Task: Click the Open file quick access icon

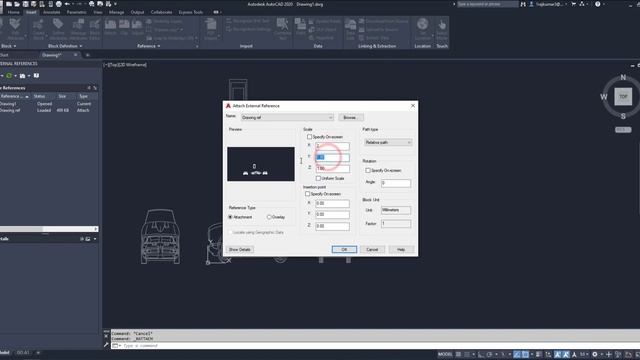Action: click(x=17, y=4)
